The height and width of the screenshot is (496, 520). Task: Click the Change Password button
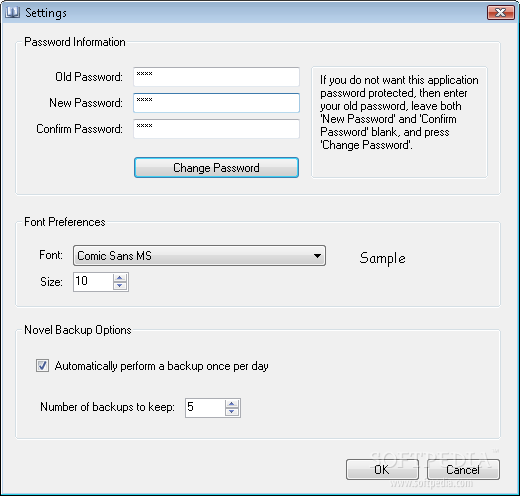point(216,168)
